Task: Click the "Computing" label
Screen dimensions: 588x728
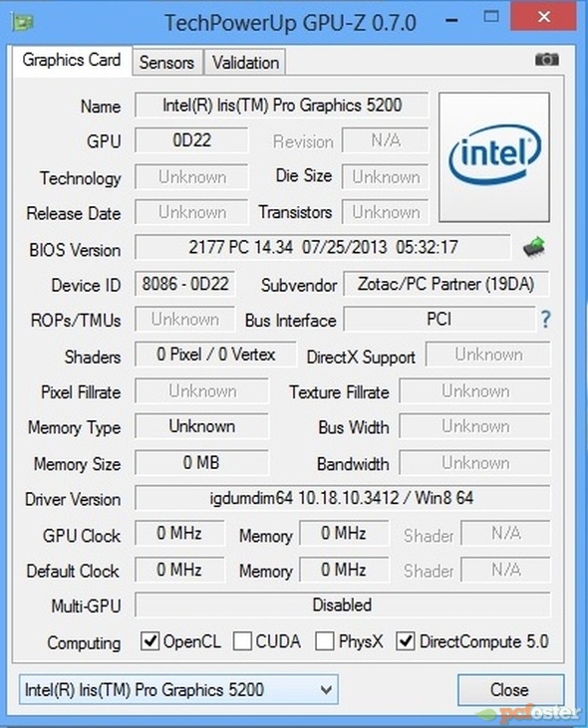Action: coord(84,643)
